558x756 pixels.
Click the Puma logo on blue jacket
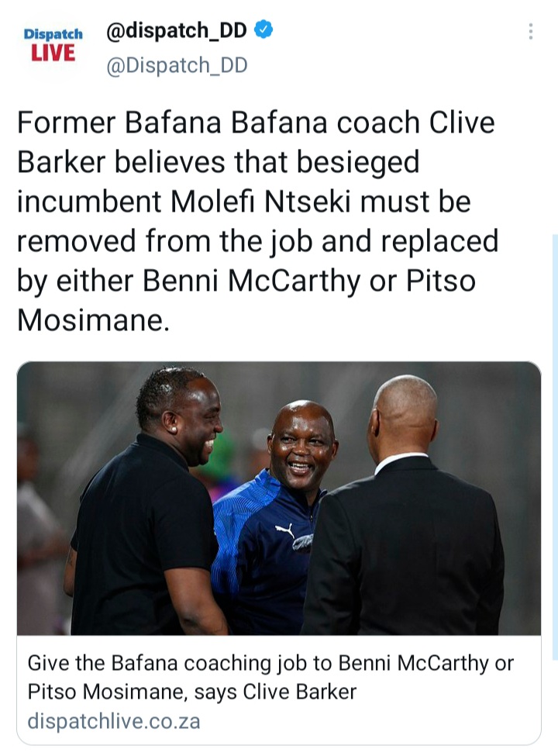[x=284, y=531]
